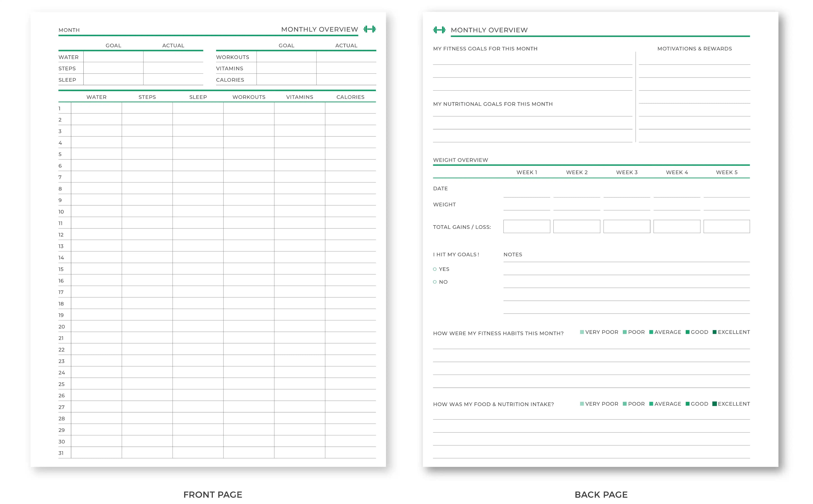Click the WEEK 2 column header
Image resolution: width=813 pixels, height=504 pixels.
(576, 172)
